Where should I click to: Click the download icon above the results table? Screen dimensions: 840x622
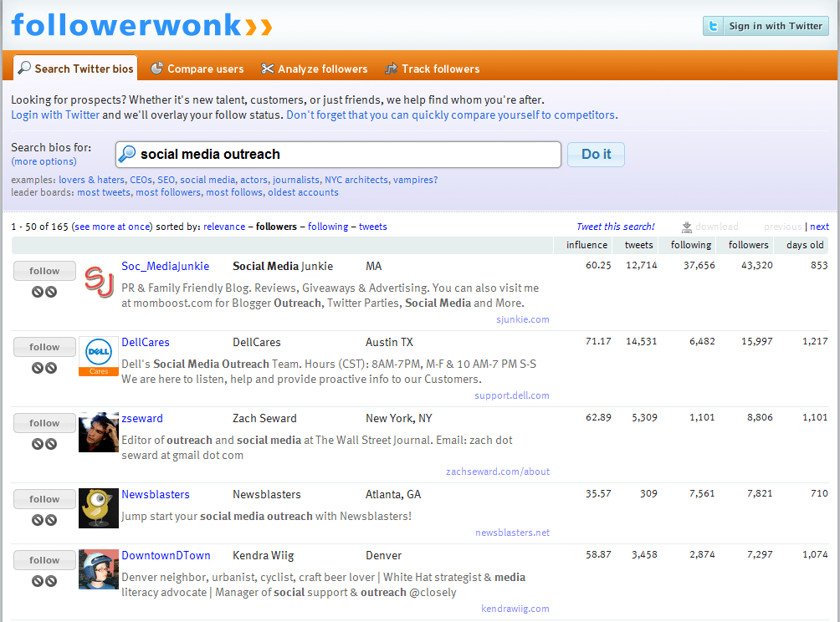click(688, 227)
